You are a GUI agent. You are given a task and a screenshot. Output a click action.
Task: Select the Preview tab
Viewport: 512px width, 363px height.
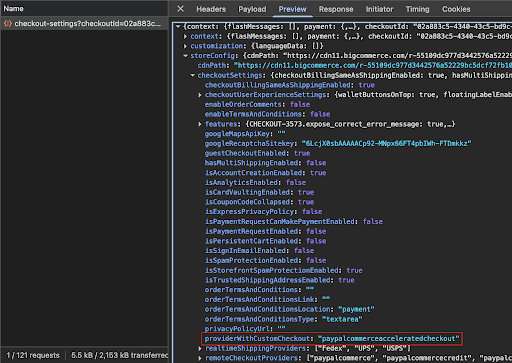pos(292,9)
